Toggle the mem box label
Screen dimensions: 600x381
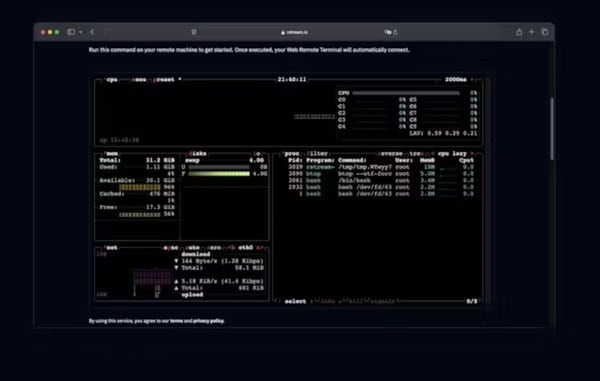point(111,153)
